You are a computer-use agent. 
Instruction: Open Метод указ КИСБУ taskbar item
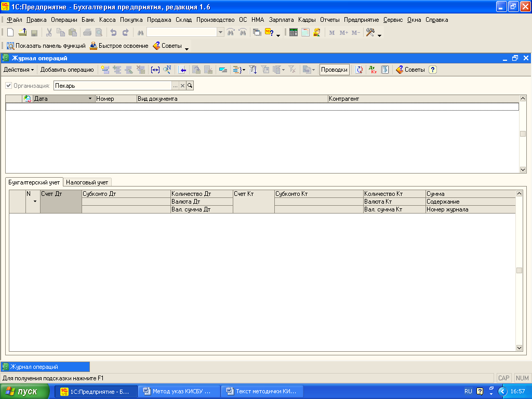pyautogui.click(x=179, y=391)
